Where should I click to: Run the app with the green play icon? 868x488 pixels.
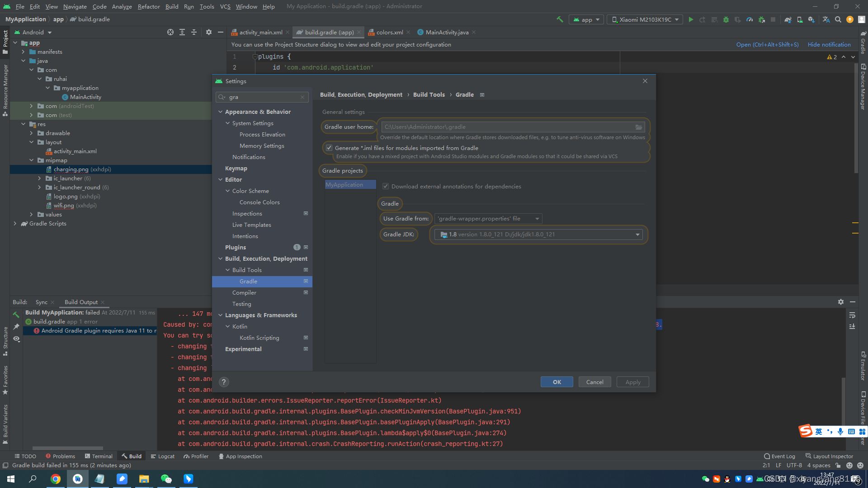691,19
